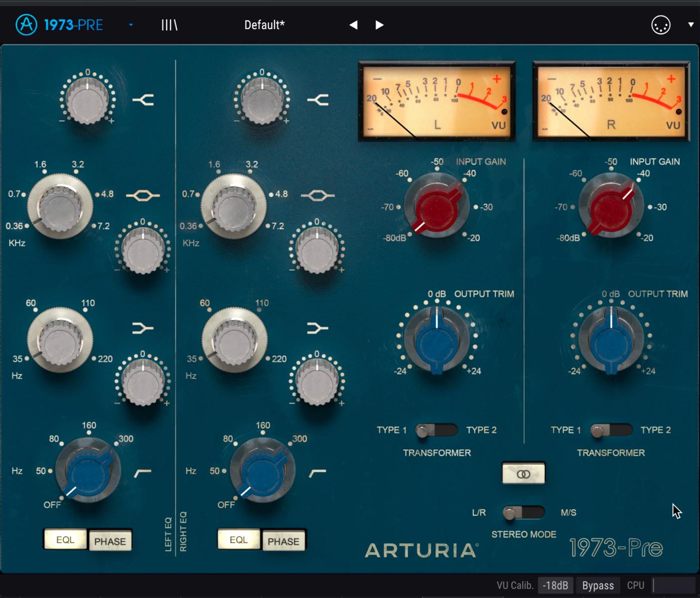The width and height of the screenshot is (700, 598).
Task: Click left high shelf filter icon
Action: point(143,100)
